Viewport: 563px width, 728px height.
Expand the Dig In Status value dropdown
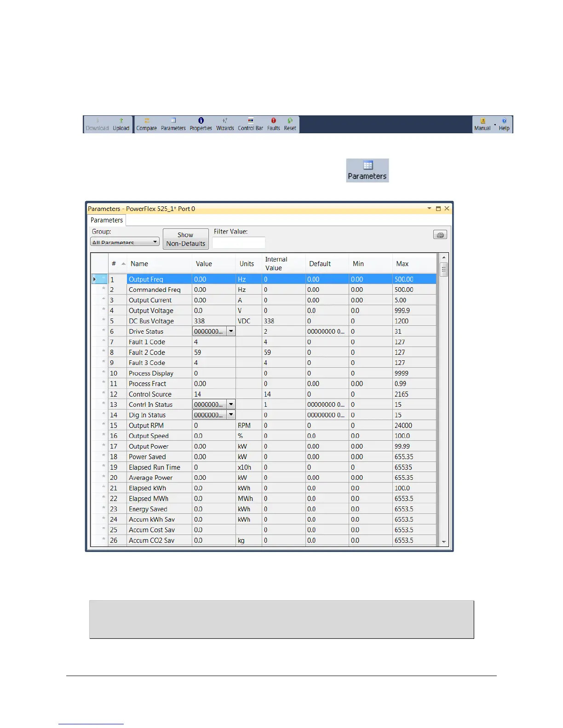[x=231, y=415]
